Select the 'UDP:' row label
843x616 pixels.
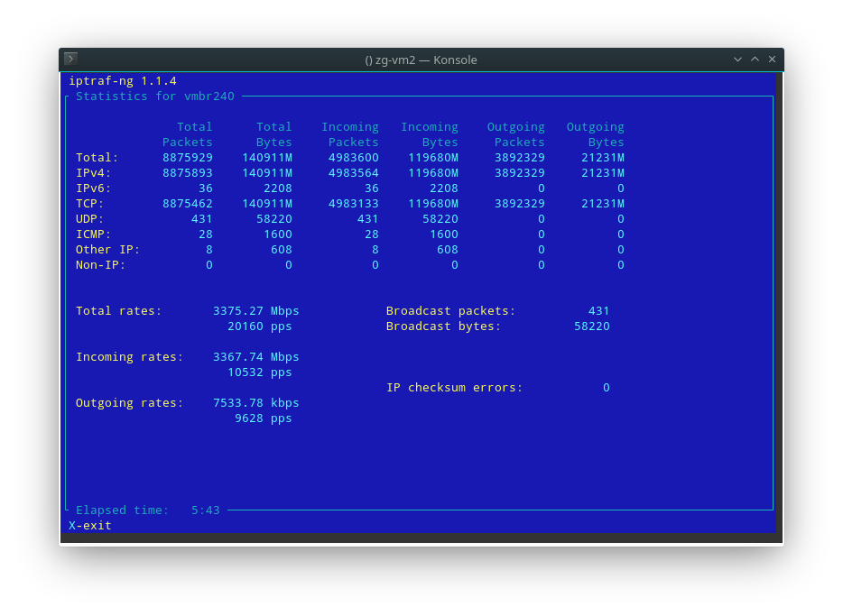pyautogui.click(x=89, y=218)
